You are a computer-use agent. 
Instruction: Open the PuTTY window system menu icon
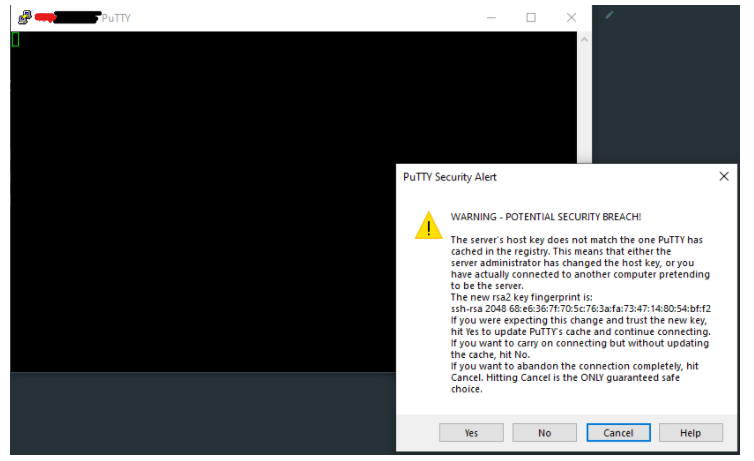[25, 18]
